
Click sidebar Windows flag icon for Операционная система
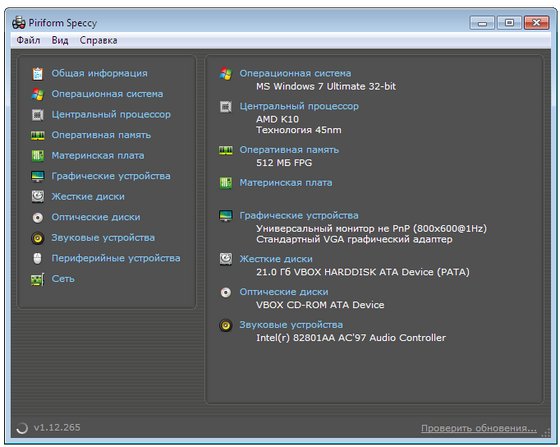click(38, 94)
